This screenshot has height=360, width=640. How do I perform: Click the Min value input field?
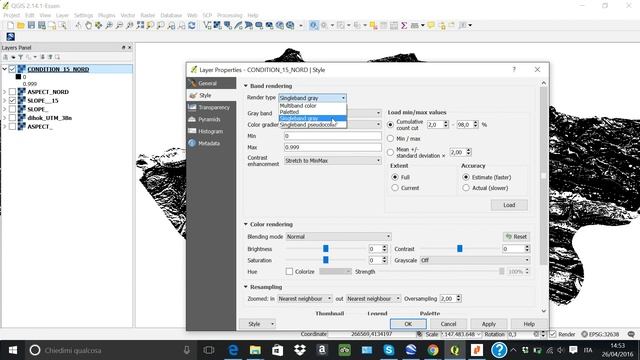pyautogui.click(x=333, y=136)
